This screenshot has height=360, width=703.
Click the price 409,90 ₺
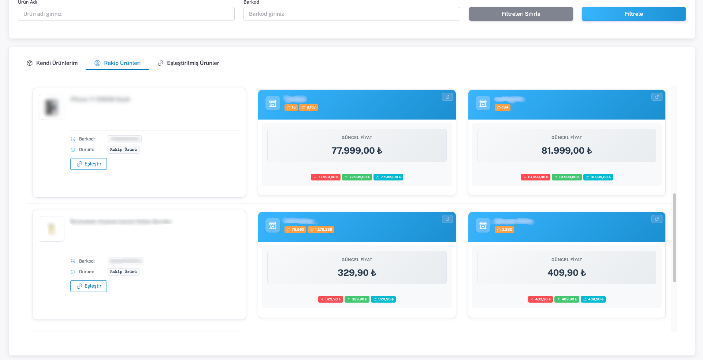click(x=567, y=273)
